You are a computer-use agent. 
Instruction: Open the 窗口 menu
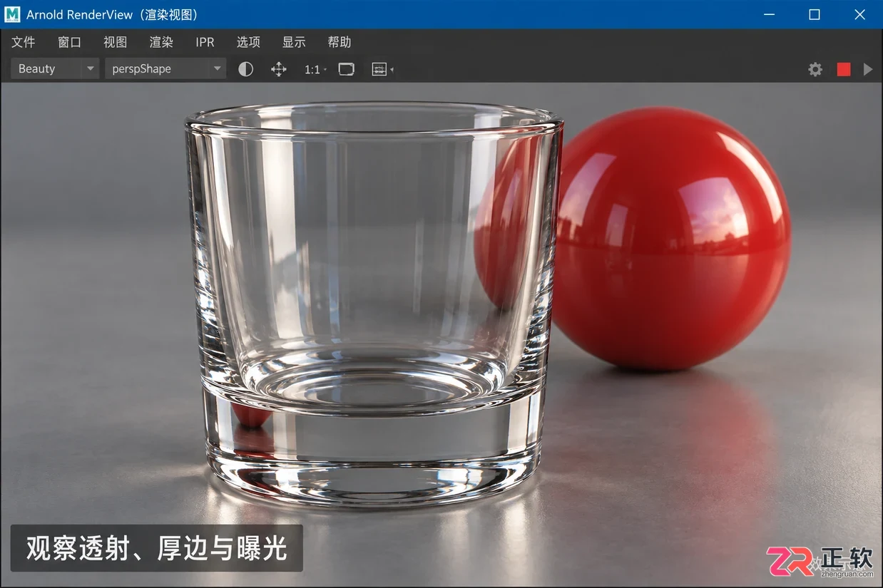click(x=69, y=42)
